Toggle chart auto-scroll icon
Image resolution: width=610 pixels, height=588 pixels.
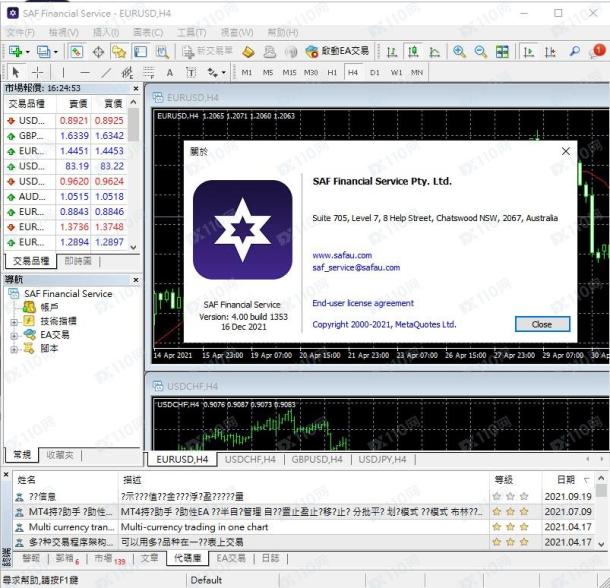pos(528,52)
